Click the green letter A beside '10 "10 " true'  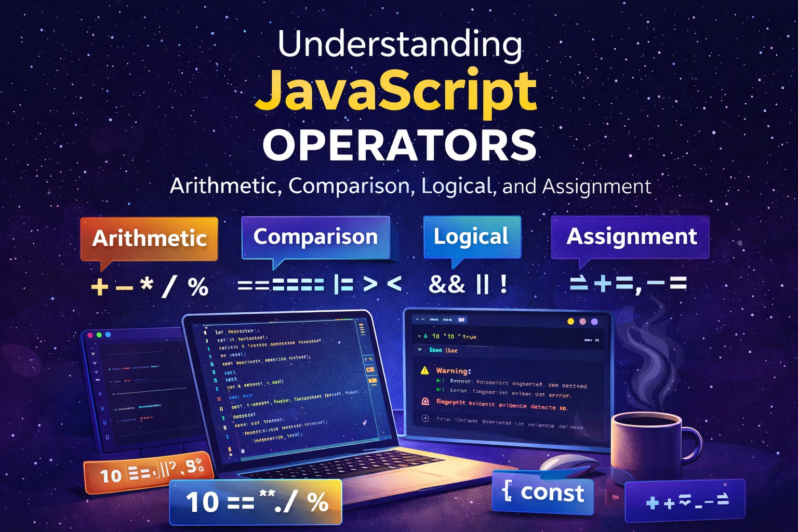point(425,336)
